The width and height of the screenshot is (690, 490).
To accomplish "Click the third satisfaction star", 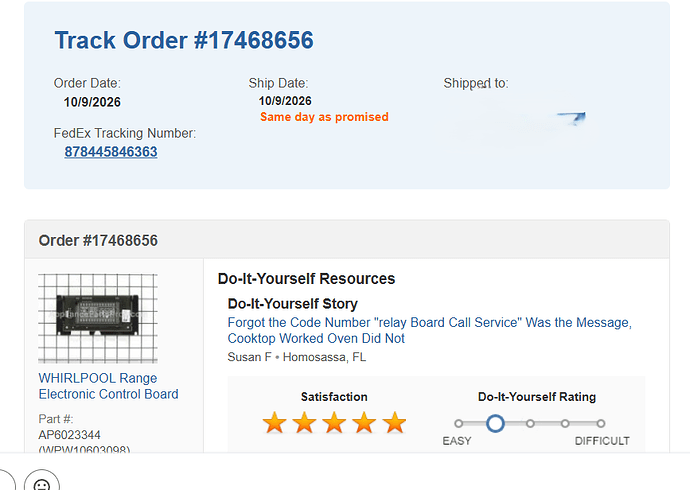I will click(334, 423).
